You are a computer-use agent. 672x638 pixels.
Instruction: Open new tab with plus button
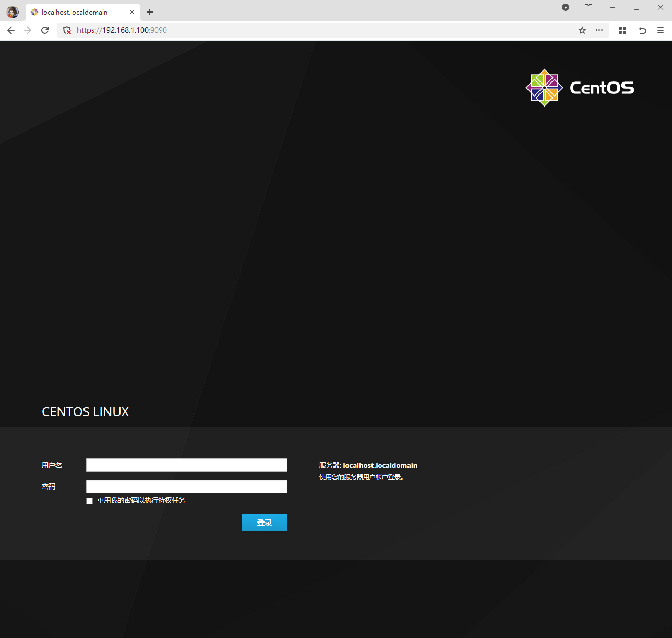150,12
